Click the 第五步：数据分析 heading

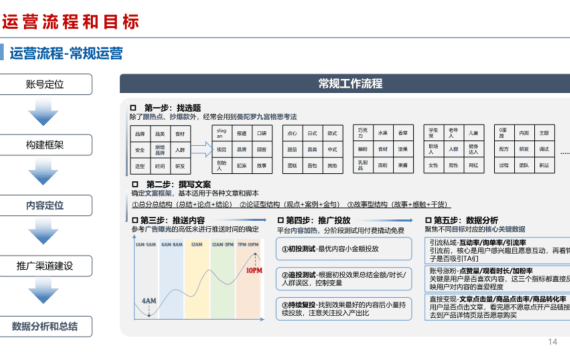pos(466,220)
